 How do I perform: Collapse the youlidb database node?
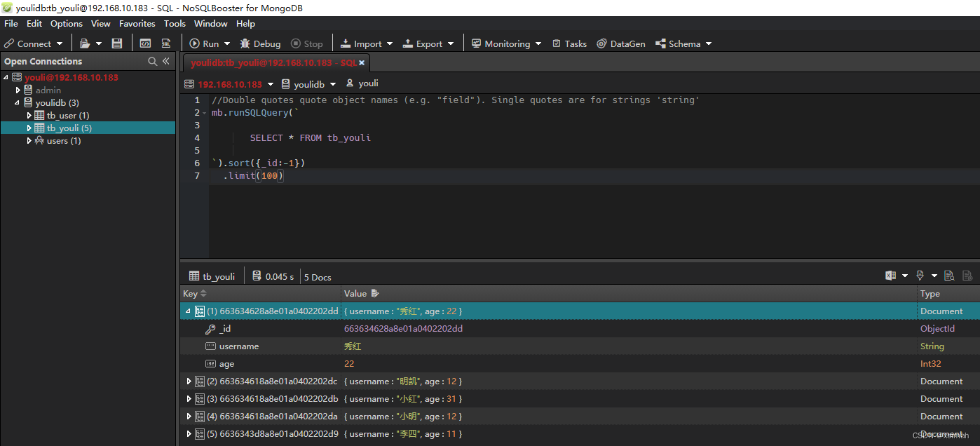18,102
